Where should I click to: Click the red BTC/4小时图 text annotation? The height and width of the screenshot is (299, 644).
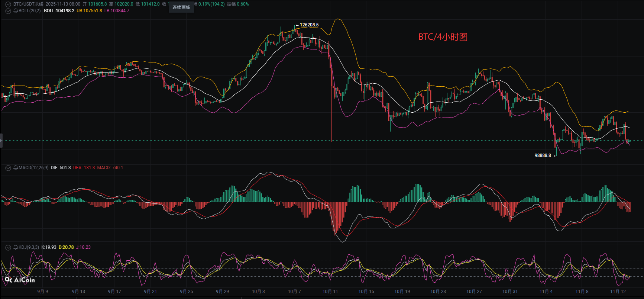coord(443,37)
